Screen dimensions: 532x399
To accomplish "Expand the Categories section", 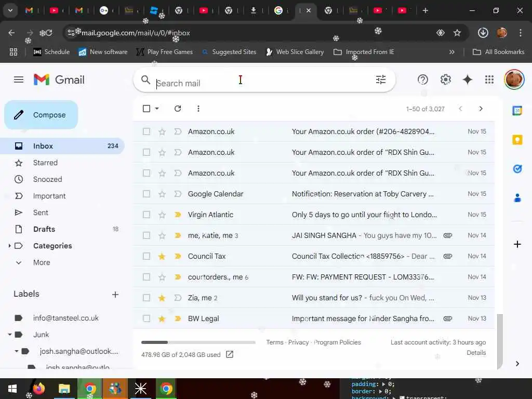I will [x=9, y=246].
